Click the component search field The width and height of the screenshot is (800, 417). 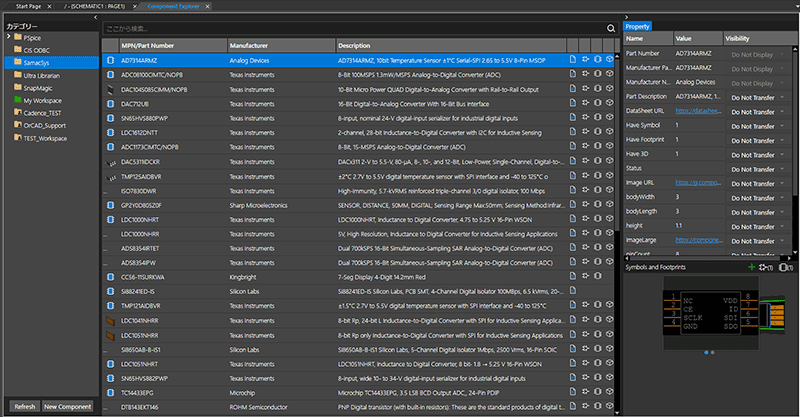354,29
